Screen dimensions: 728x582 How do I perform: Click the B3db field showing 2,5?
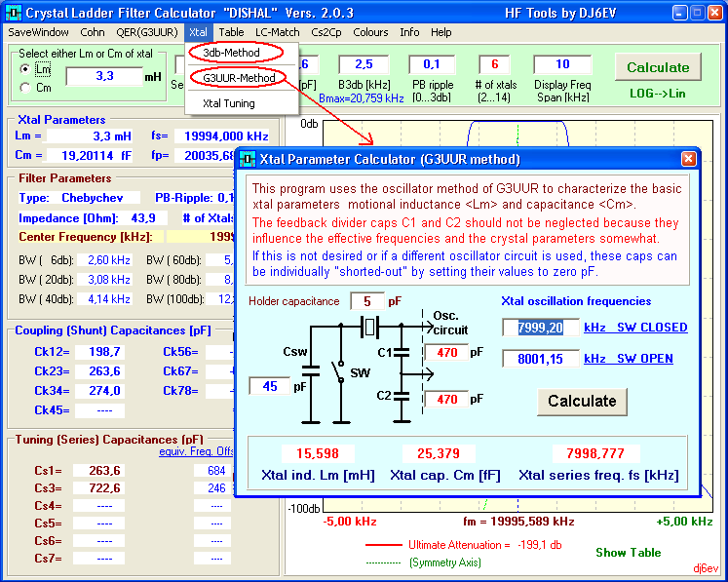[364, 64]
